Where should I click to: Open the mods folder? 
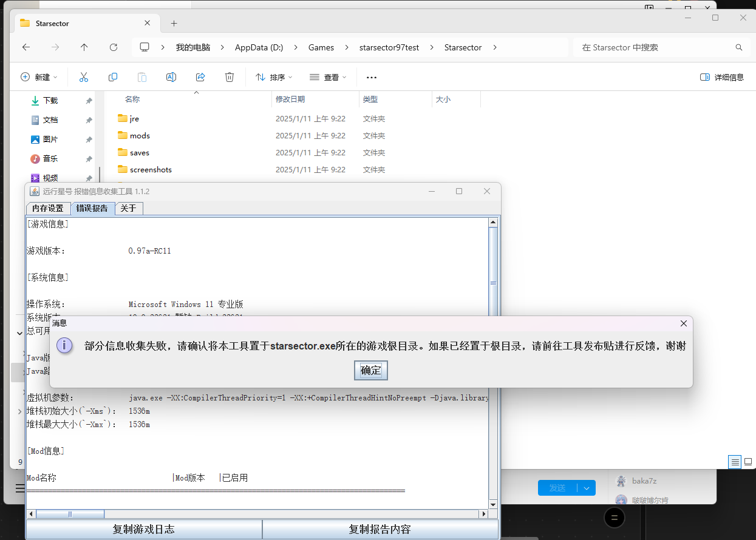(x=139, y=135)
